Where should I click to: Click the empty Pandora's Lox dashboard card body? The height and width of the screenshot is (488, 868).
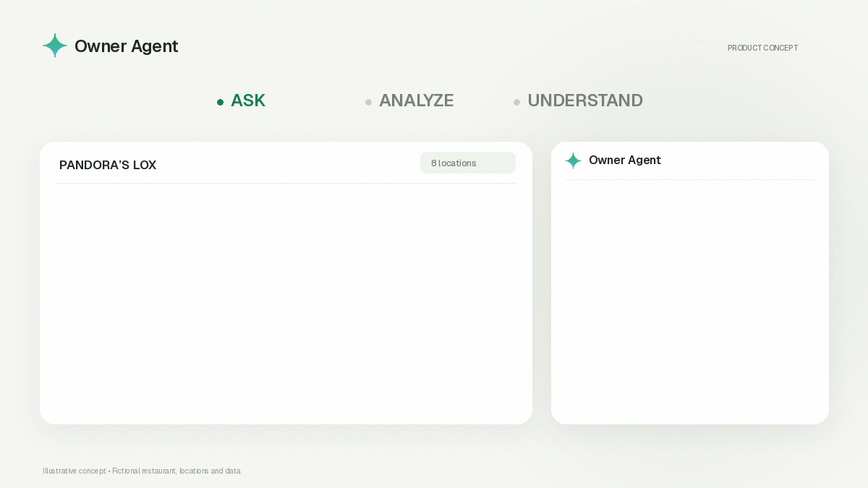(x=286, y=304)
